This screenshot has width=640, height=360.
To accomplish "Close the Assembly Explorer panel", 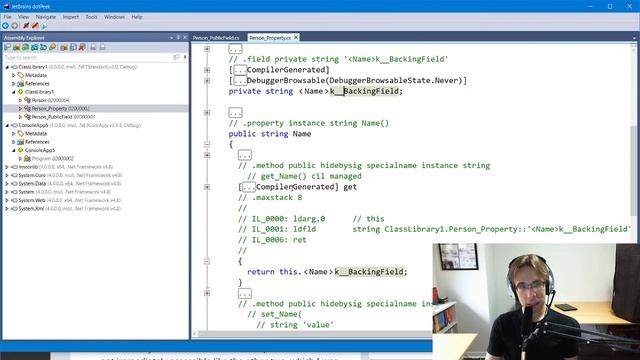I will coord(185,37).
